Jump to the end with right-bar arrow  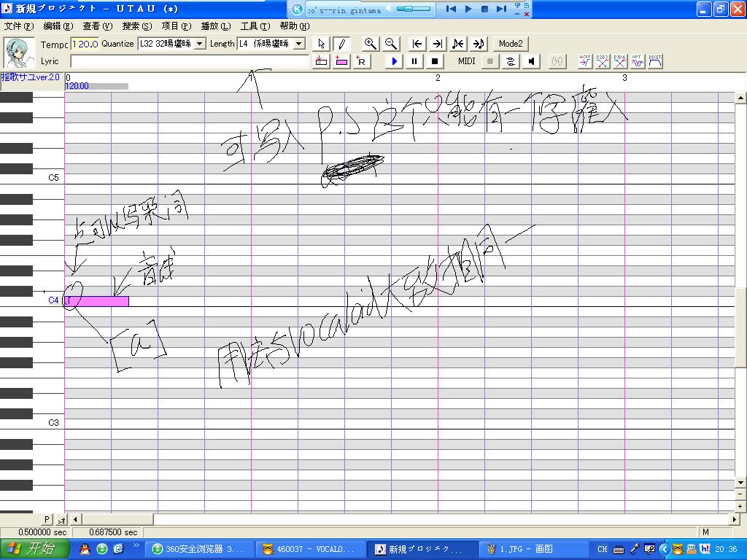(438, 44)
